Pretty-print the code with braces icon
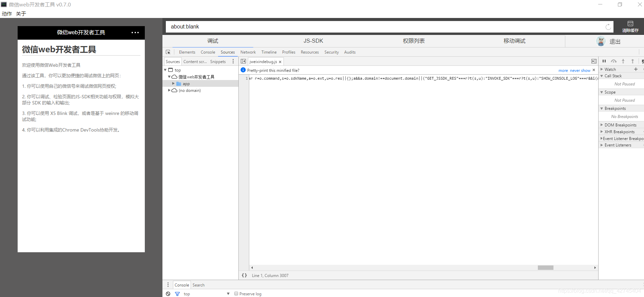The image size is (644, 297). [244, 275]
